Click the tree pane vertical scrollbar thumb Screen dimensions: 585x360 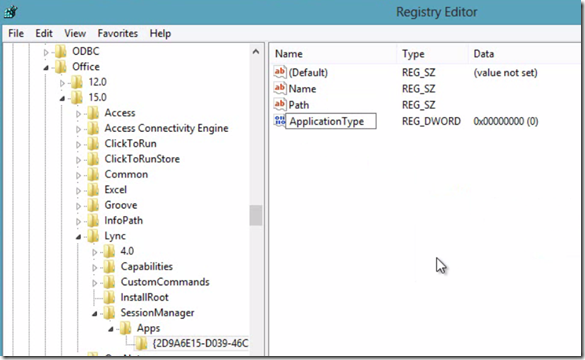(256, 215)
